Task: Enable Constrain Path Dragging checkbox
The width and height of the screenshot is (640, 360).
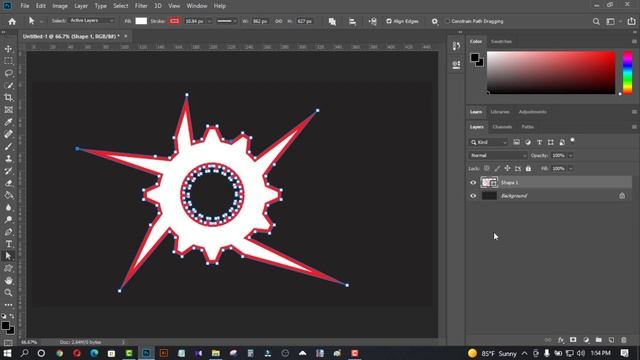Action: click(447, 21)
